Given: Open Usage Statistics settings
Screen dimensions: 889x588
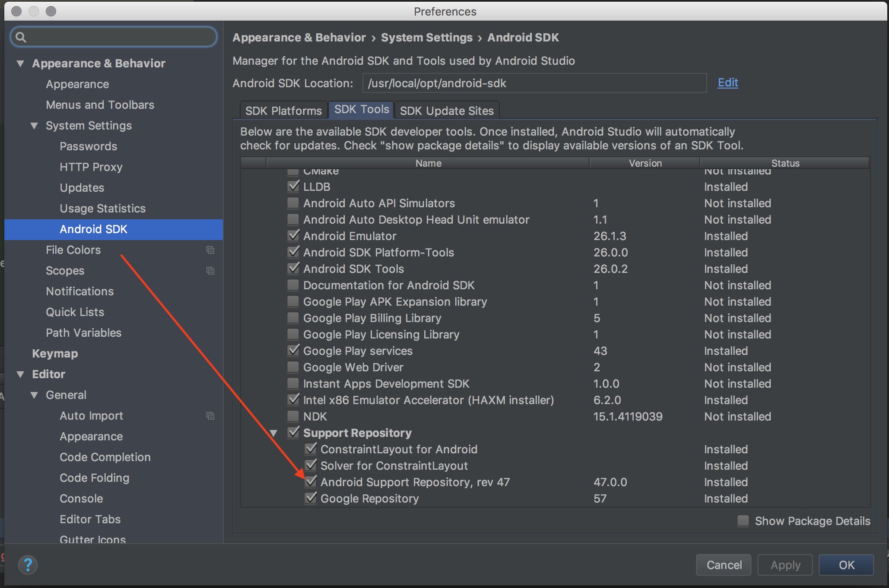Looking at the screenshot, I should 102,209.
